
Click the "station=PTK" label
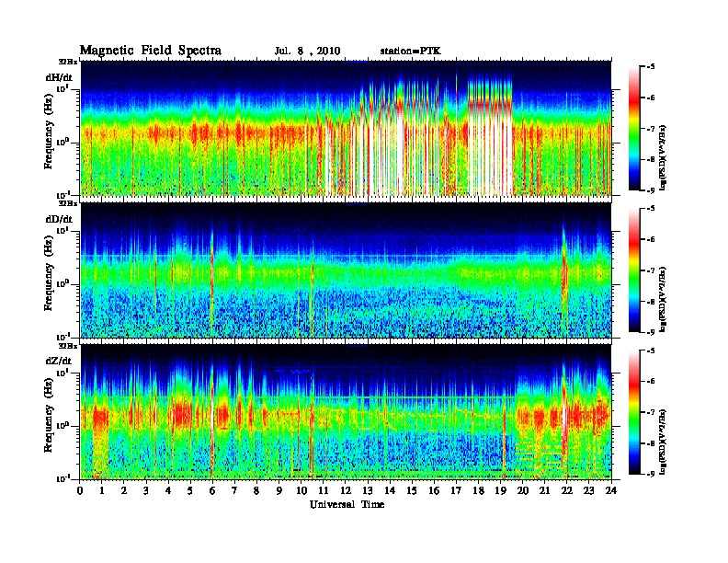click(411, 52)
